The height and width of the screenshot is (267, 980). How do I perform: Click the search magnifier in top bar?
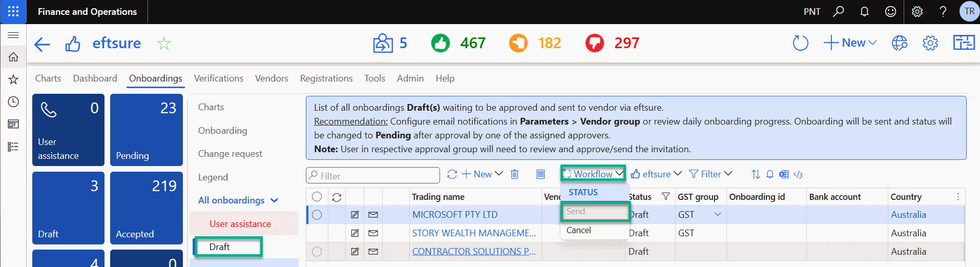pos(838,11)
